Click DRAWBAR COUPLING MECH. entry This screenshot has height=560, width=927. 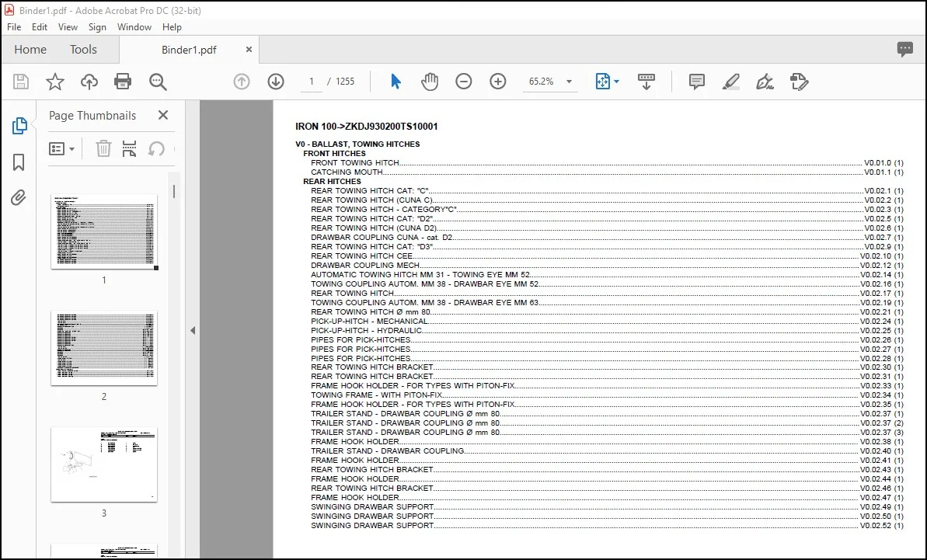click(x=607, y=265)
